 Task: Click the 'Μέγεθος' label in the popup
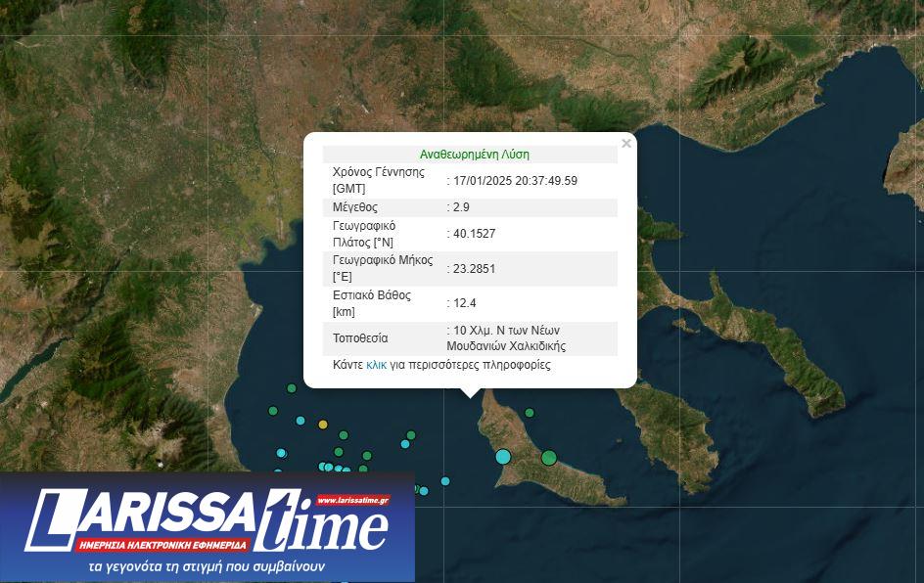(355, 207)
